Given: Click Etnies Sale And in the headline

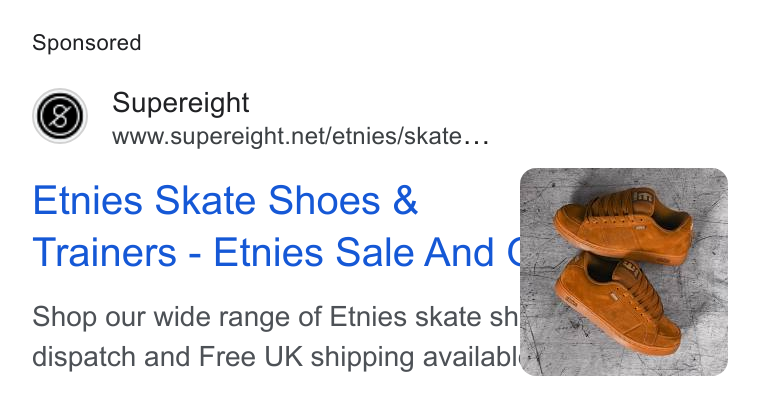Looking at the screenshot, I should pyautogui.click(x=354, y=252).
